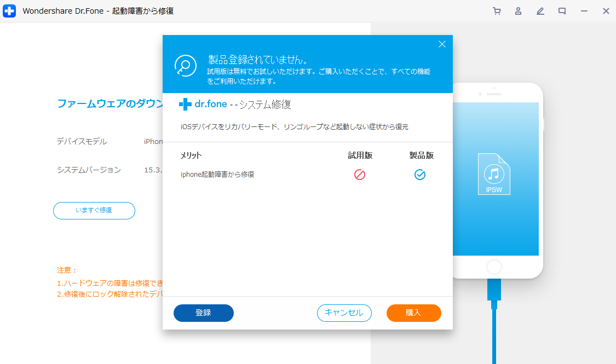
Task: Click the ファームウェアのダウン heading
Action: point(110,103)
